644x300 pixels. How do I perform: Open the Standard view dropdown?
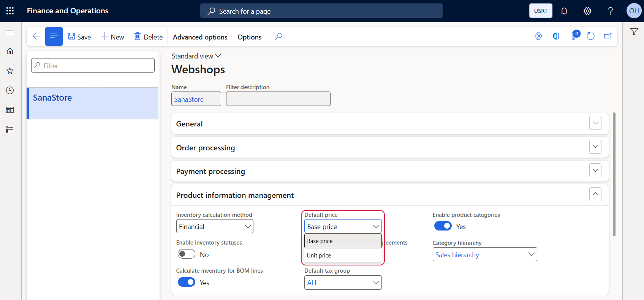coord(196,56)
